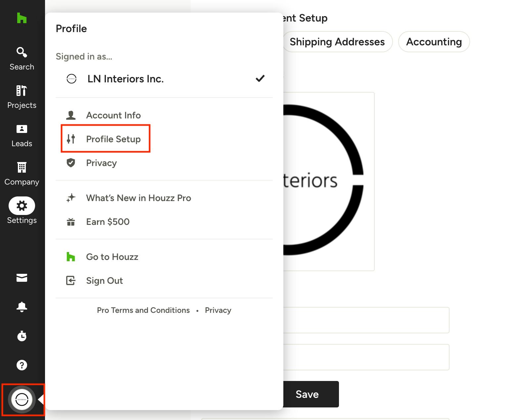
Task: Click the Privacy shield icon
Action: pyautogui.click(x=71, y=163)
